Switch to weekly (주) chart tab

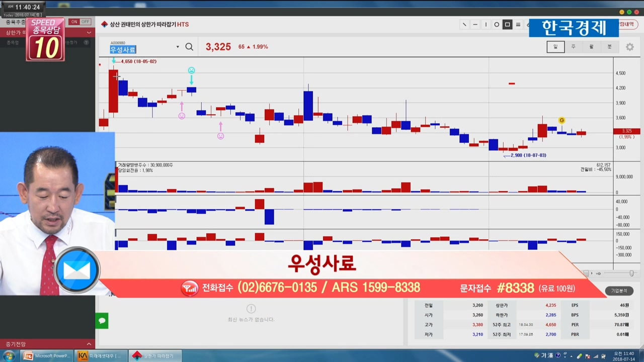coord(573,47)
